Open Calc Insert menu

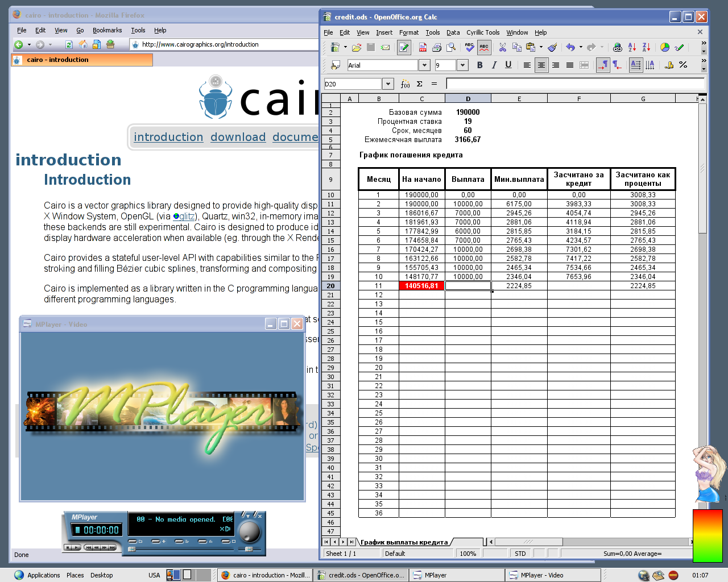[x=384, y=32]
